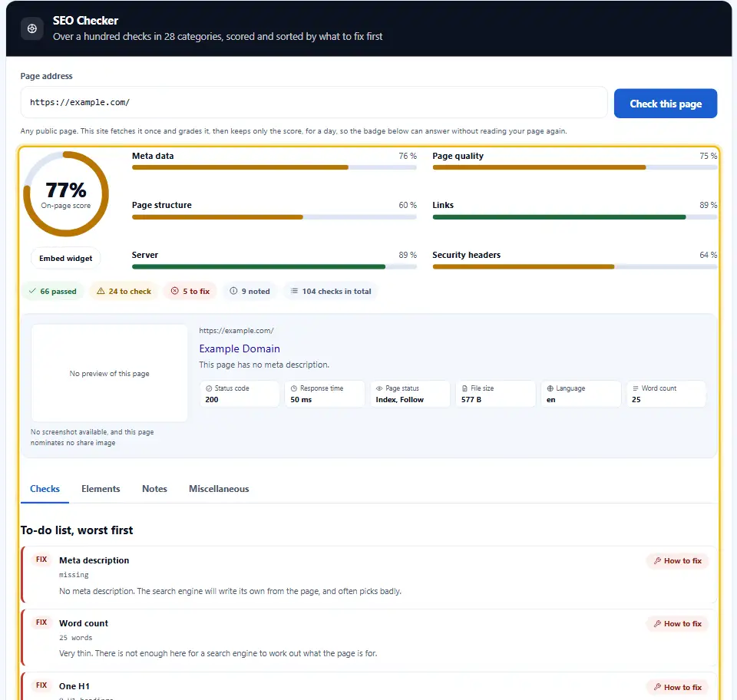Image resolution: width=737 pixels, height=700 pixels.
Task: Switch to the Notes tab
Action: tap(154, 489)
